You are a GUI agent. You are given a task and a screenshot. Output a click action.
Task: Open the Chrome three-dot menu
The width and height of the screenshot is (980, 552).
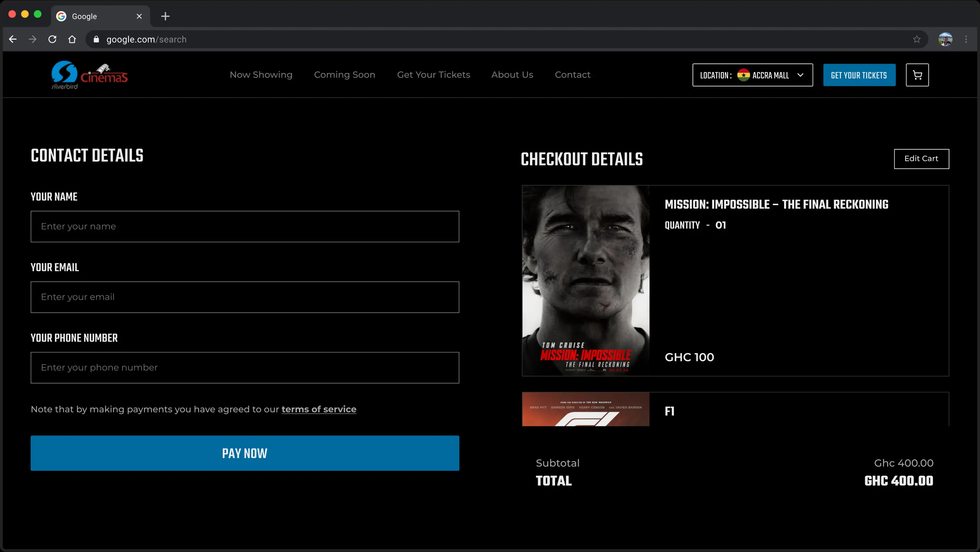click(966, 39)
